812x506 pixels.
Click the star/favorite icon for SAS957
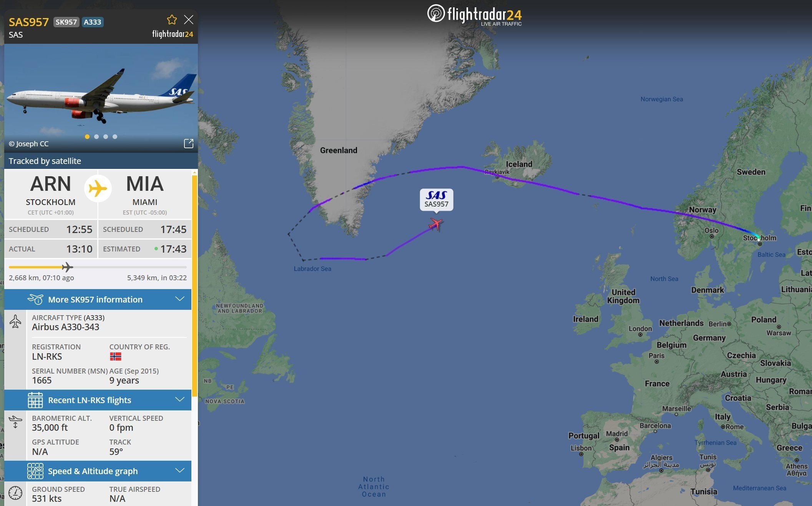coord(171,19)
